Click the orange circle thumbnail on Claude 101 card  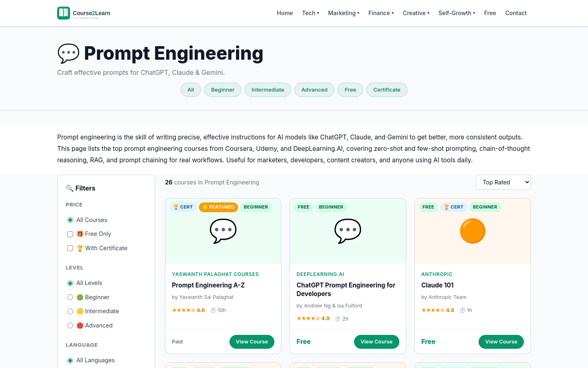tap(472, 231)
